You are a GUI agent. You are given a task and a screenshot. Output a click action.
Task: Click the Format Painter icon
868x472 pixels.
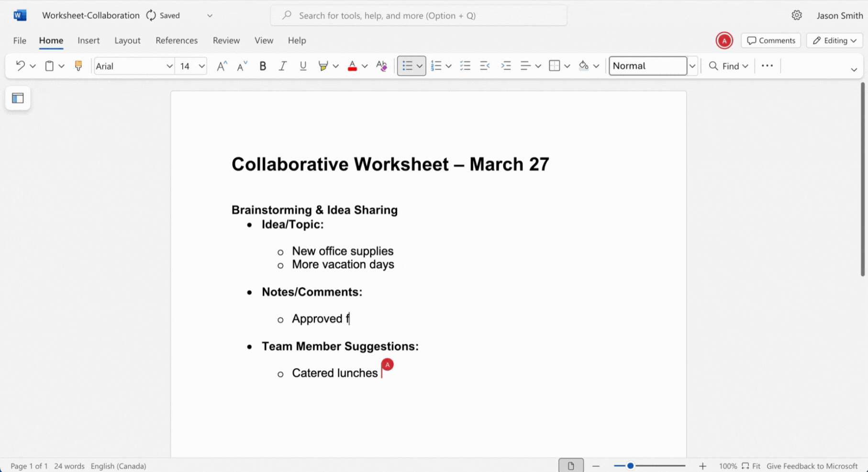pos(78,66)
